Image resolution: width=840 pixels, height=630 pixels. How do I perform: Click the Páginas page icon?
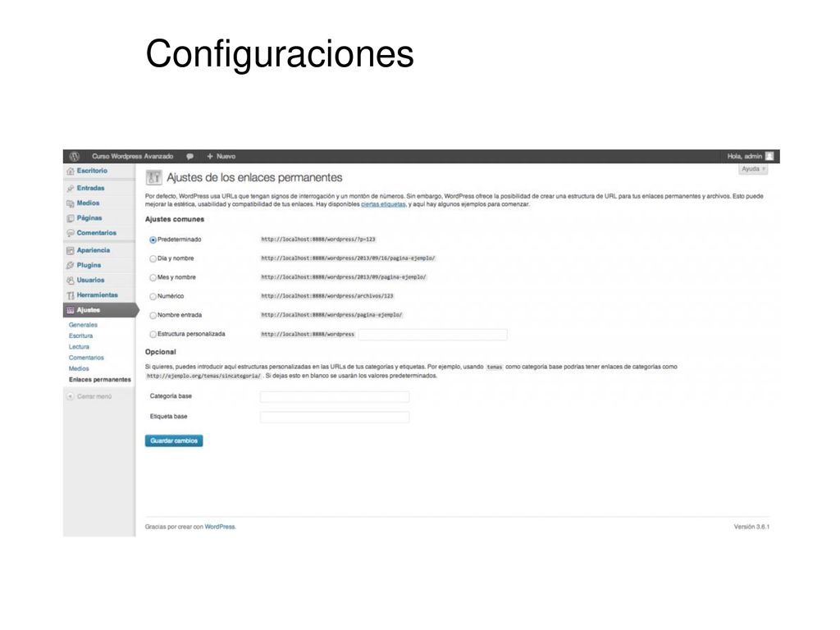pos(71,218)
